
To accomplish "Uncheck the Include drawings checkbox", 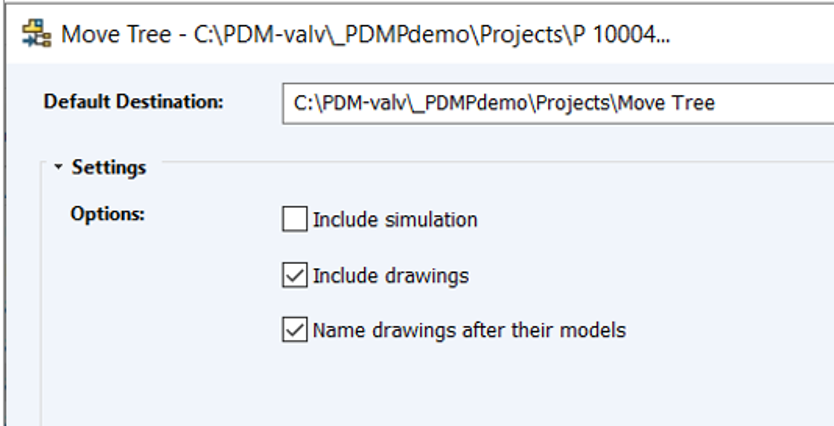I will (x=295, y=275).
